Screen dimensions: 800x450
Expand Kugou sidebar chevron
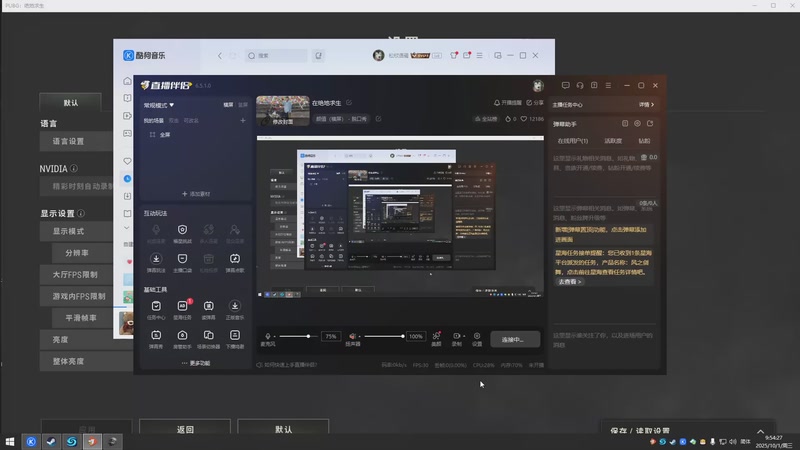pos(127,228)
